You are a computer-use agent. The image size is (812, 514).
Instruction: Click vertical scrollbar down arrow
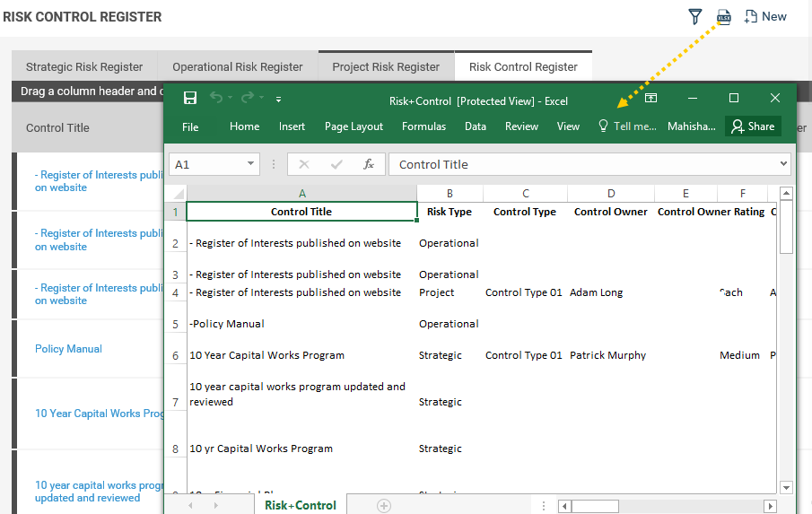(786, 487)
